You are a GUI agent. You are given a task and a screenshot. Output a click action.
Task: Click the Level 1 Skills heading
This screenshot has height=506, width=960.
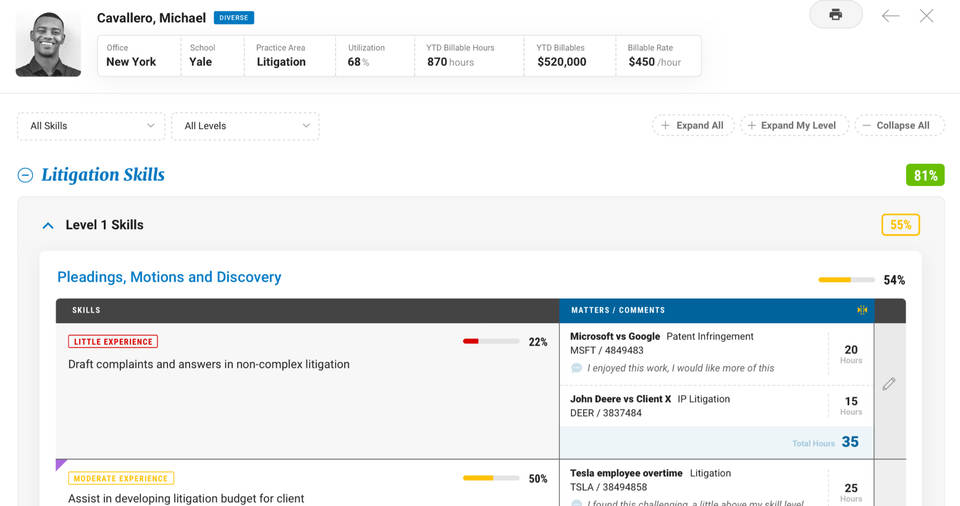pos(104,225)
